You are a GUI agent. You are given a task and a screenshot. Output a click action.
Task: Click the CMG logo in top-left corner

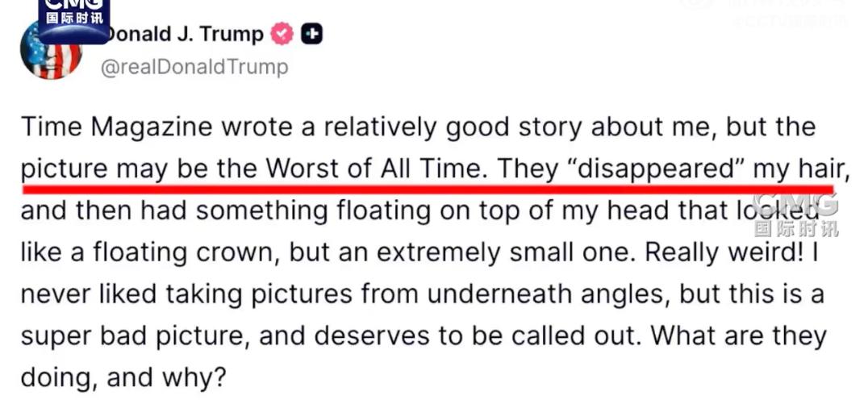tap(73, 16)
